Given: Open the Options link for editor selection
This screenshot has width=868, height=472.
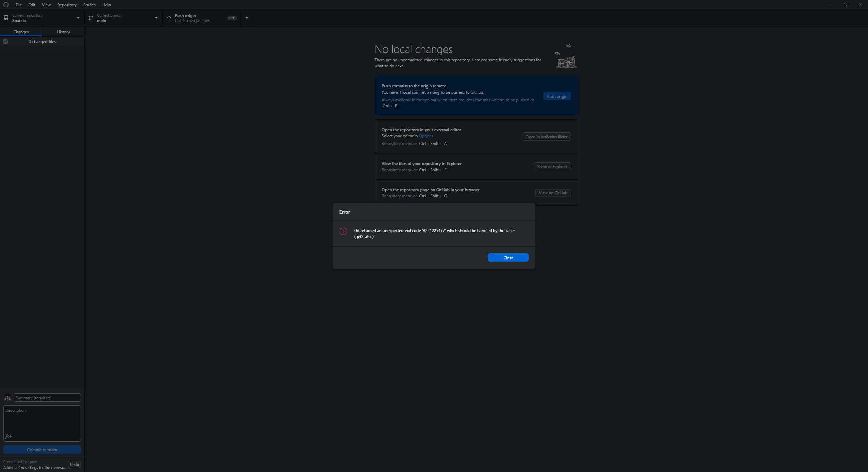Looking at the screenshot, I should tap(426, 136).
